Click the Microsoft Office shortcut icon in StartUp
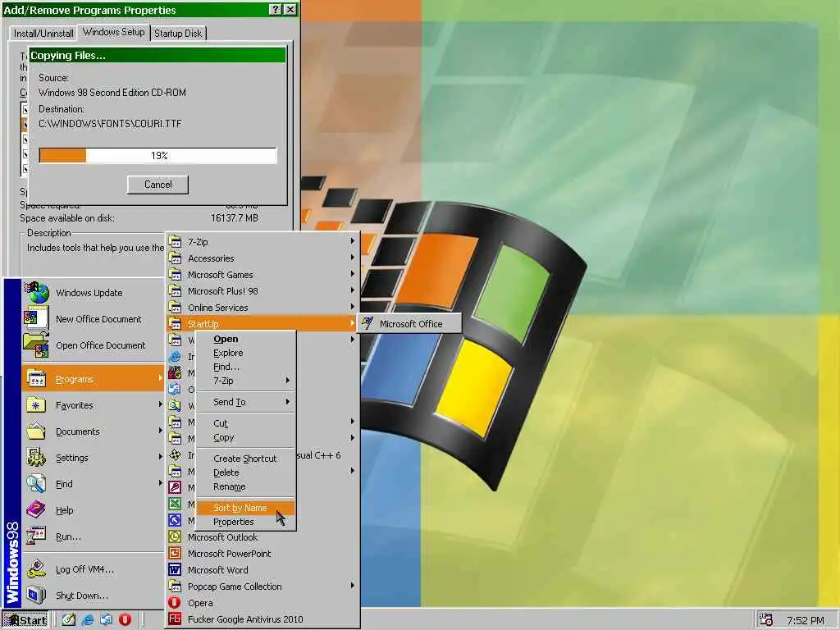 (x=367, y=323)
